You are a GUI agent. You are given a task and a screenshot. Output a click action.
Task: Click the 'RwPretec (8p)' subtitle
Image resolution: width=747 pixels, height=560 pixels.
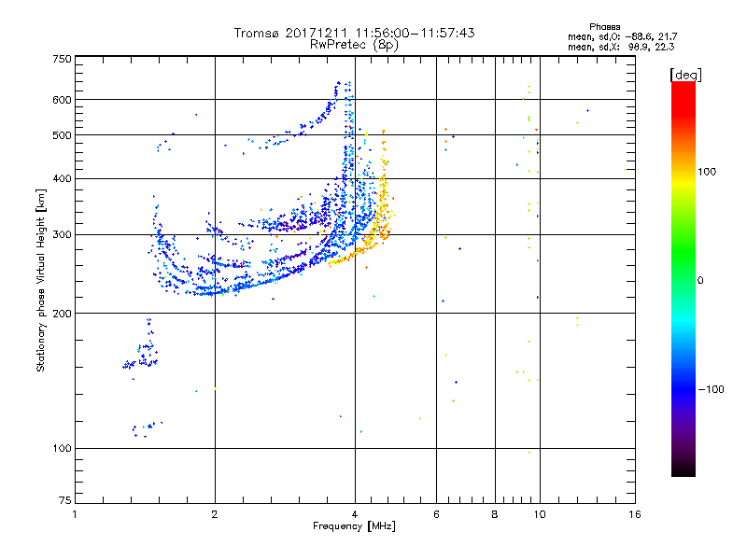coord(354,45)
